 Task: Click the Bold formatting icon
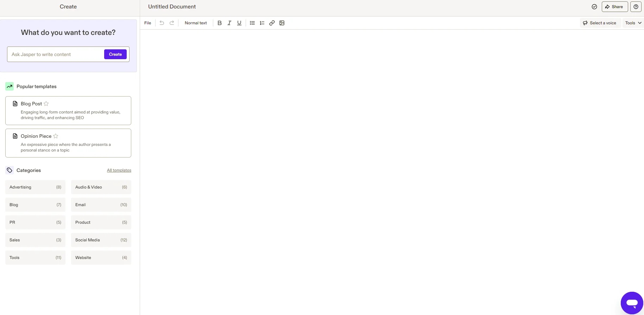point(220,23)
